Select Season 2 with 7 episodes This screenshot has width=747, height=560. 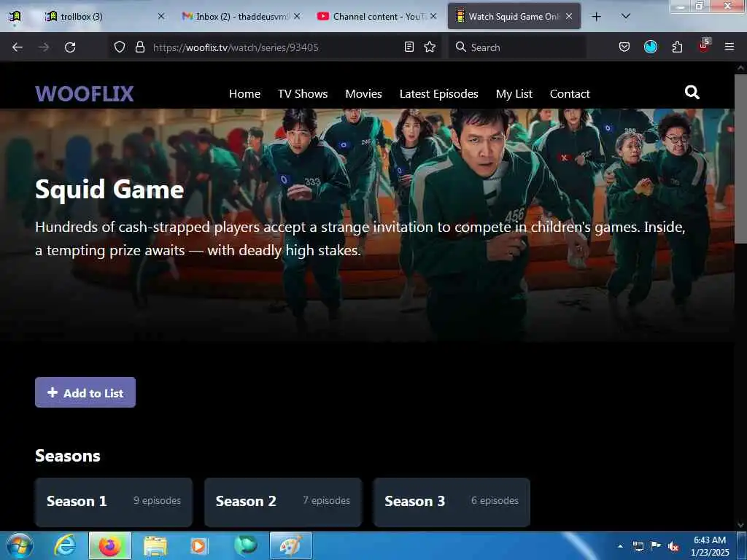click(x=283, y=502)
